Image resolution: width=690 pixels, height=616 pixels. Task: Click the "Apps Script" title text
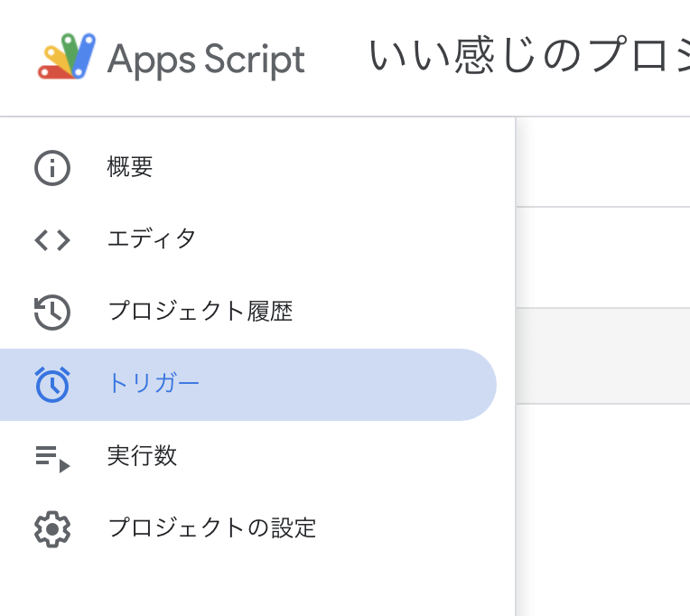[206, 60]
